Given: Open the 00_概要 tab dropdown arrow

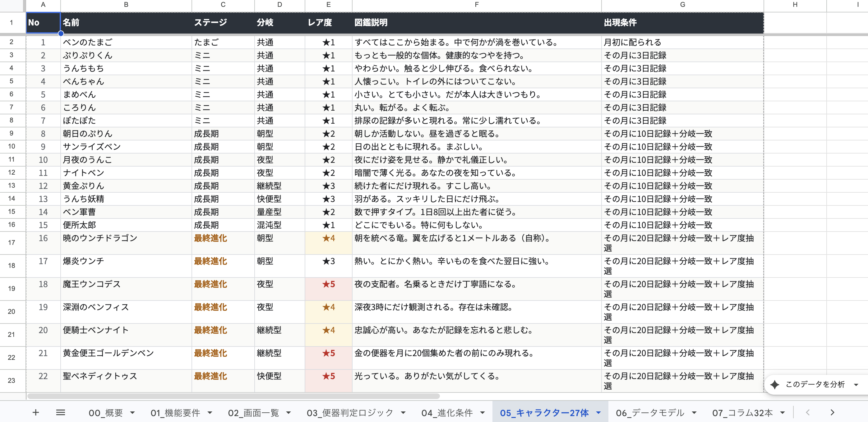Looking at the screenshot, I should pos(132,413).
